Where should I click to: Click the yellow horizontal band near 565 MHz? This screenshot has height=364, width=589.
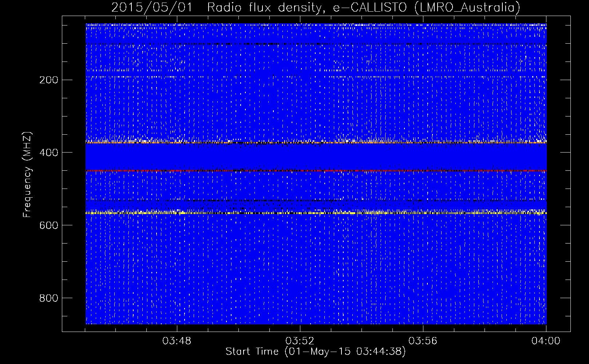point(316,213)
